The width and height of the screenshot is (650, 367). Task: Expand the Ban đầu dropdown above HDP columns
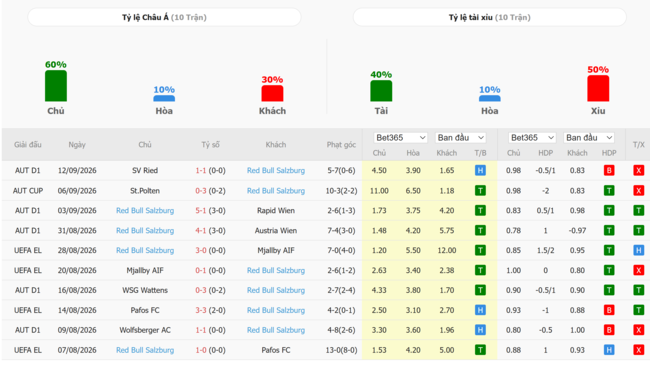[589, 138]
